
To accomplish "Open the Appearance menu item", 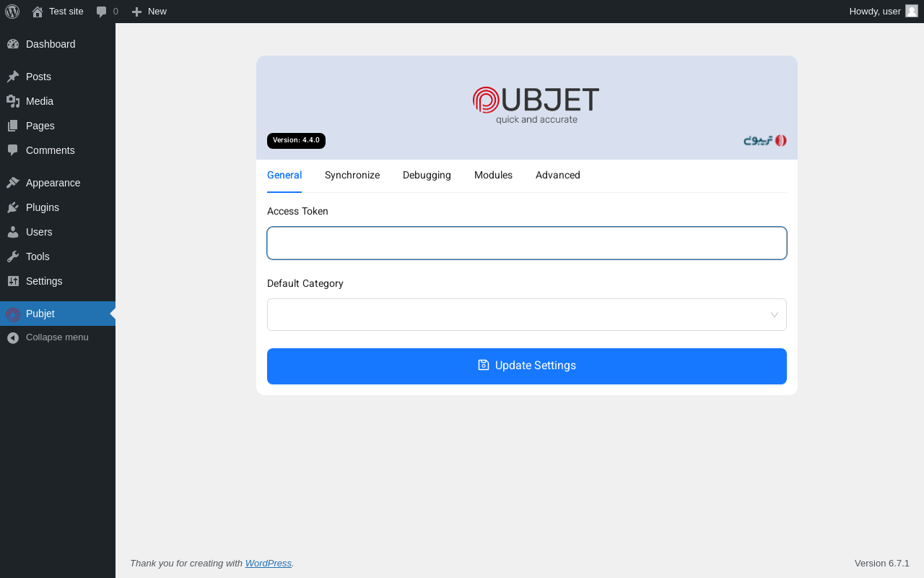I will (x=58, y=183).
